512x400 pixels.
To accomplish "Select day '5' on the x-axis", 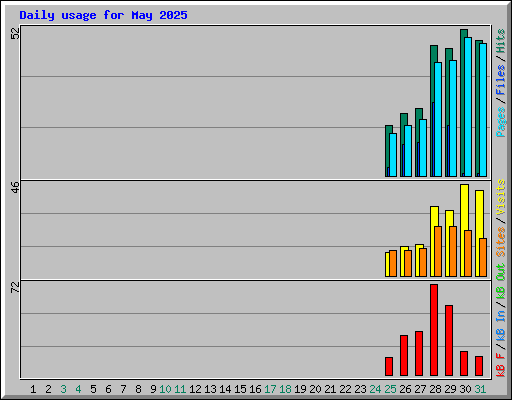I will 93,389.
